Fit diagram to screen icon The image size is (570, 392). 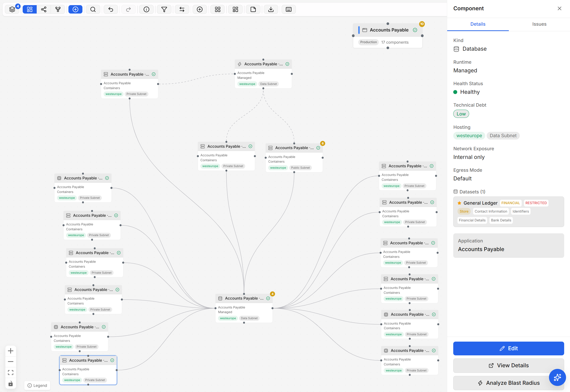[11, 373]
